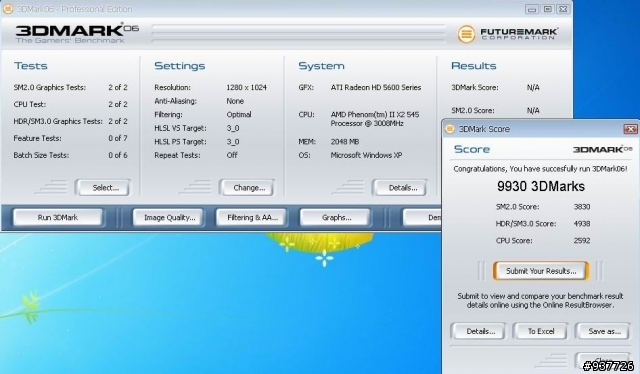Click the System section heading
Viewport: 640px width, 374px height.
coord(321,66)
